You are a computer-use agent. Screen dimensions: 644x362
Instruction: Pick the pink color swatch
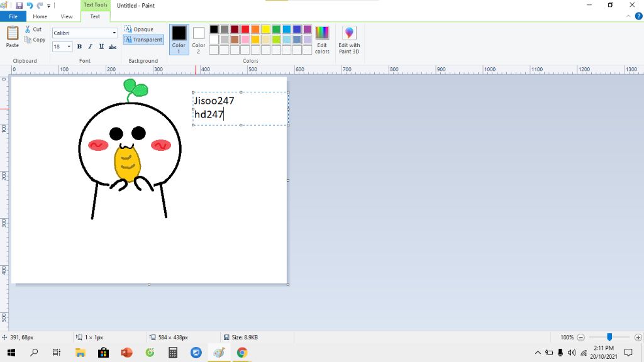pos(245,40)
